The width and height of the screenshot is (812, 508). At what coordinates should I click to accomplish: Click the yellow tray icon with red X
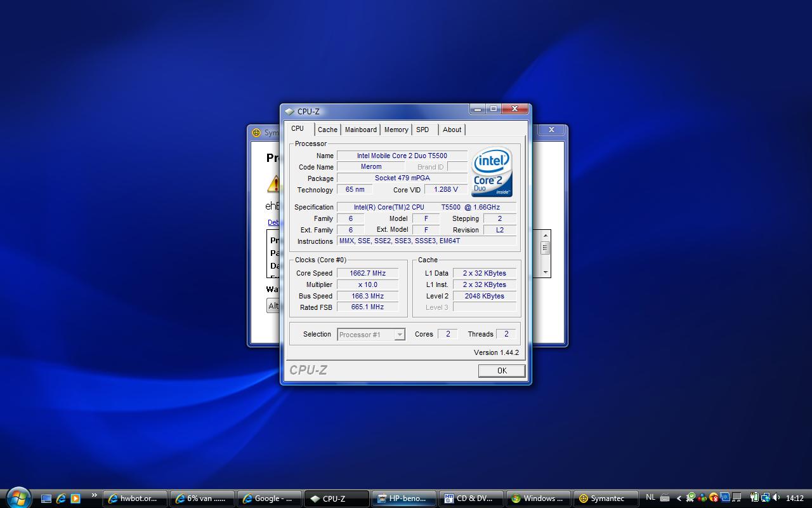714,498
